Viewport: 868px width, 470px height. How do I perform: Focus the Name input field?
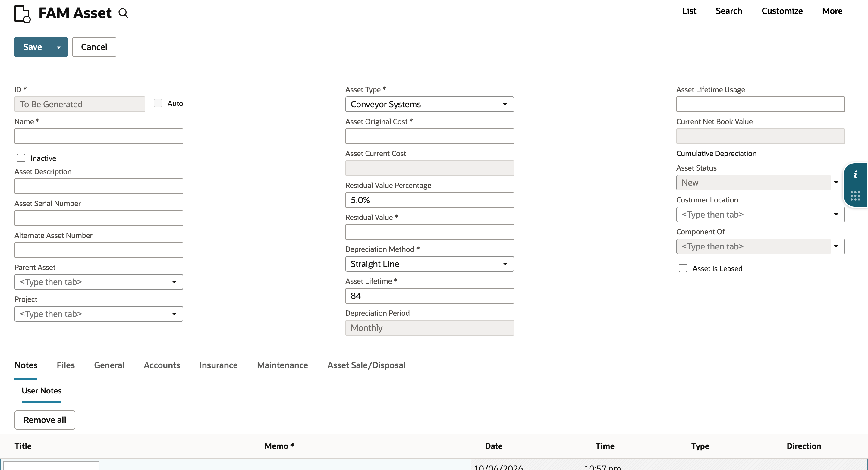(x=99, y=136)
